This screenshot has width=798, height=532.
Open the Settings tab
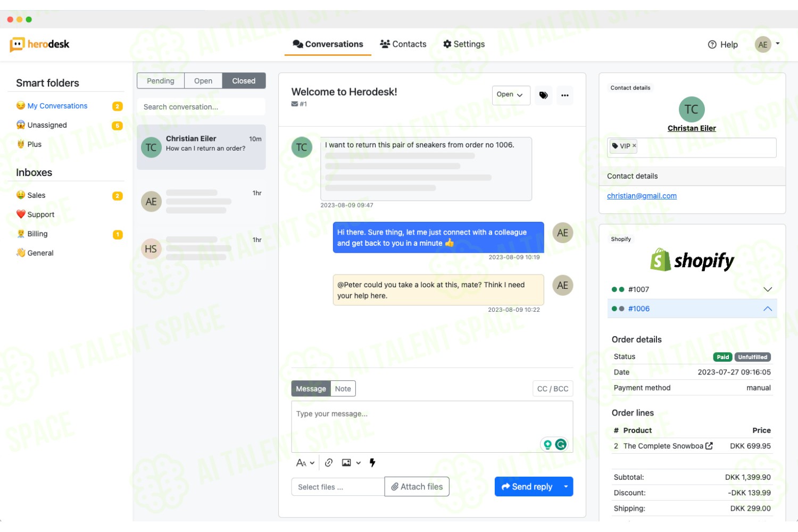tap(464, 44)
